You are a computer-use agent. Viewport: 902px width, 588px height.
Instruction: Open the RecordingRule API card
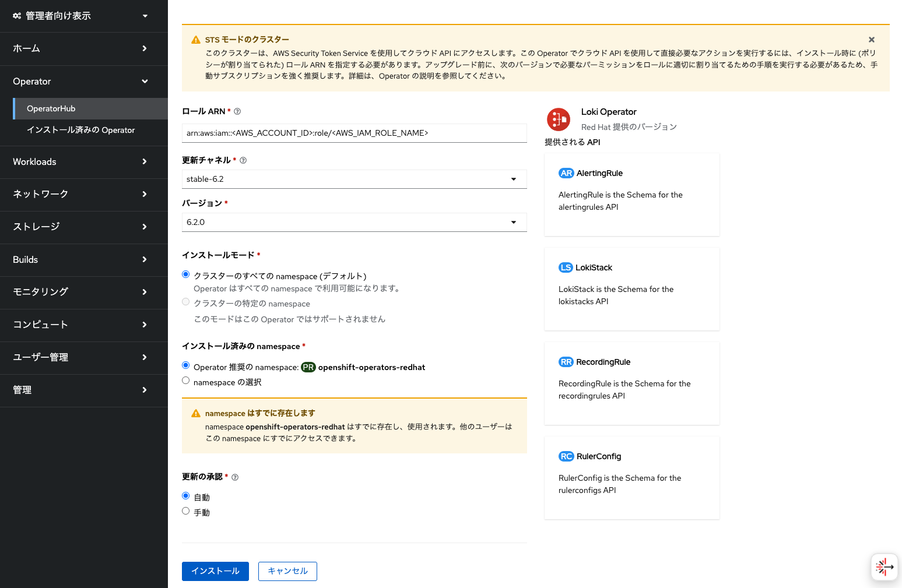[x=632, y=383]
